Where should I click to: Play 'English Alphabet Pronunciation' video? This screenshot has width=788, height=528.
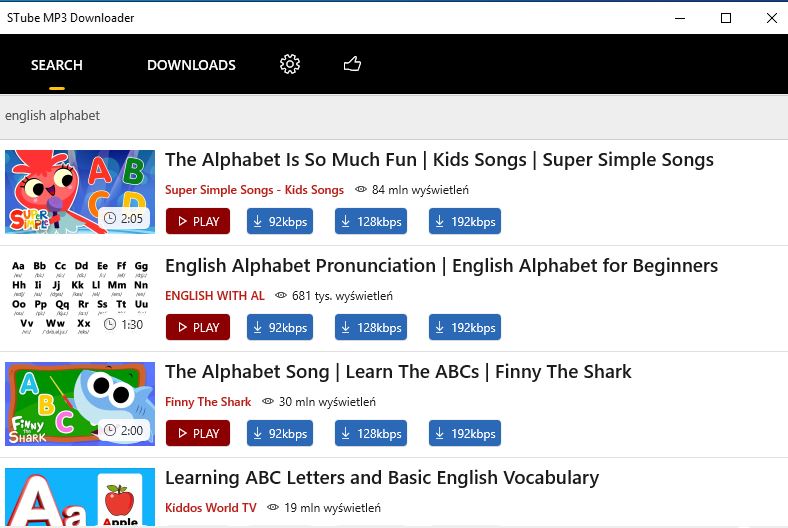[x=198, y=327]
